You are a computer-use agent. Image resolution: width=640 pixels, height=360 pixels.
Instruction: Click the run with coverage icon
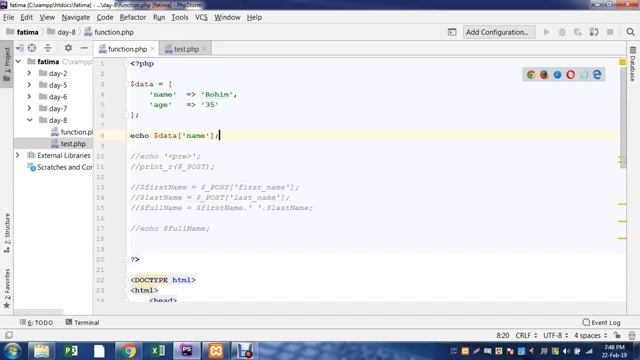pos(578,32)
